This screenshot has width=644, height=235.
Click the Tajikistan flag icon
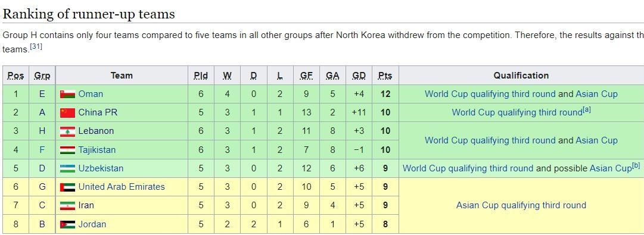(67, 150)
